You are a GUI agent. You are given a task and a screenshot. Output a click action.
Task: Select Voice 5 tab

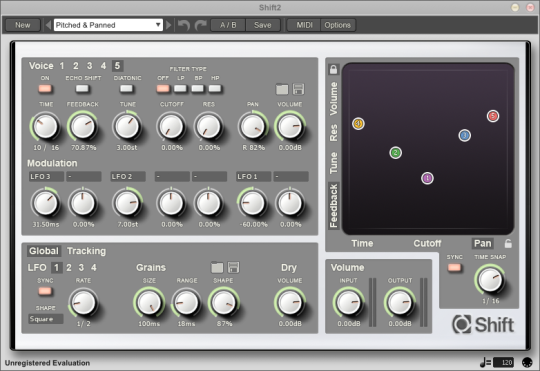pyautogui.click(x=117, y=65)
